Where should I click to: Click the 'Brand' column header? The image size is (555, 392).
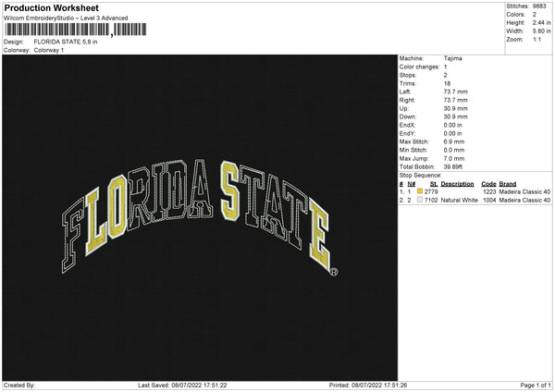click(x=508, y=184)
